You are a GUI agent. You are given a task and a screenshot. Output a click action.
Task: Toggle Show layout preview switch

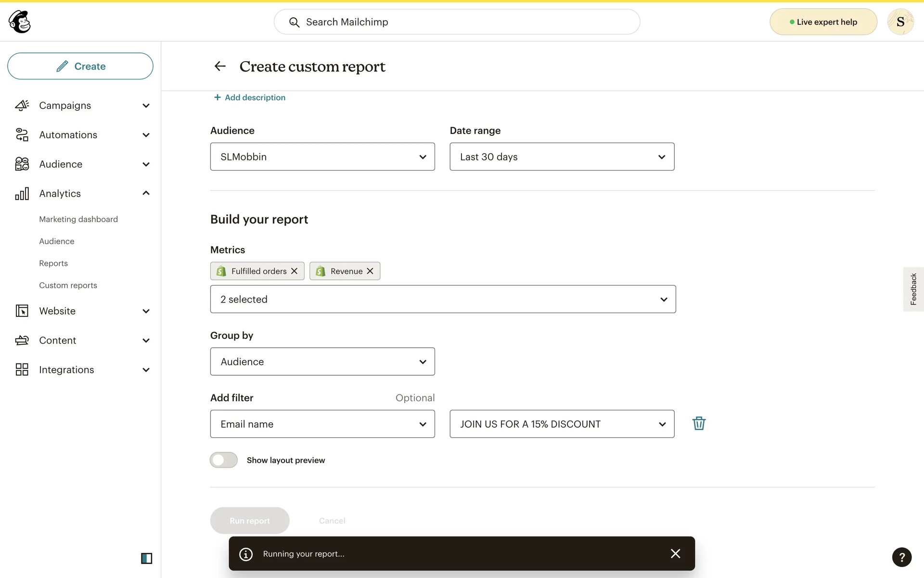click(224, 460)
